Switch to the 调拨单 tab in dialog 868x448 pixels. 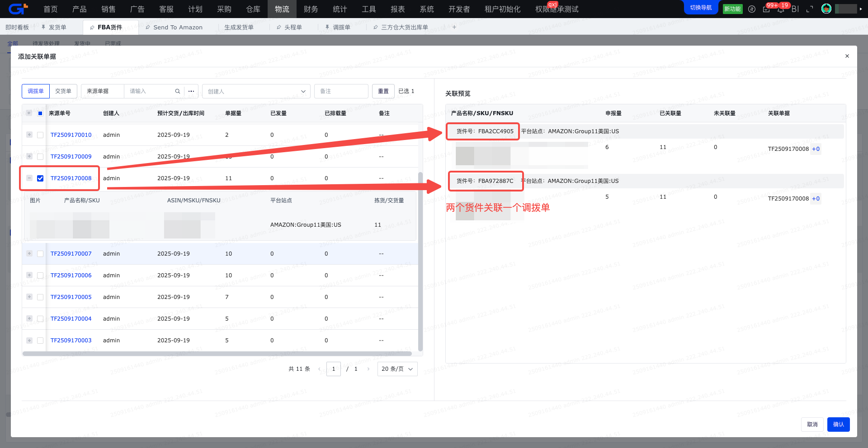(36, 91)
